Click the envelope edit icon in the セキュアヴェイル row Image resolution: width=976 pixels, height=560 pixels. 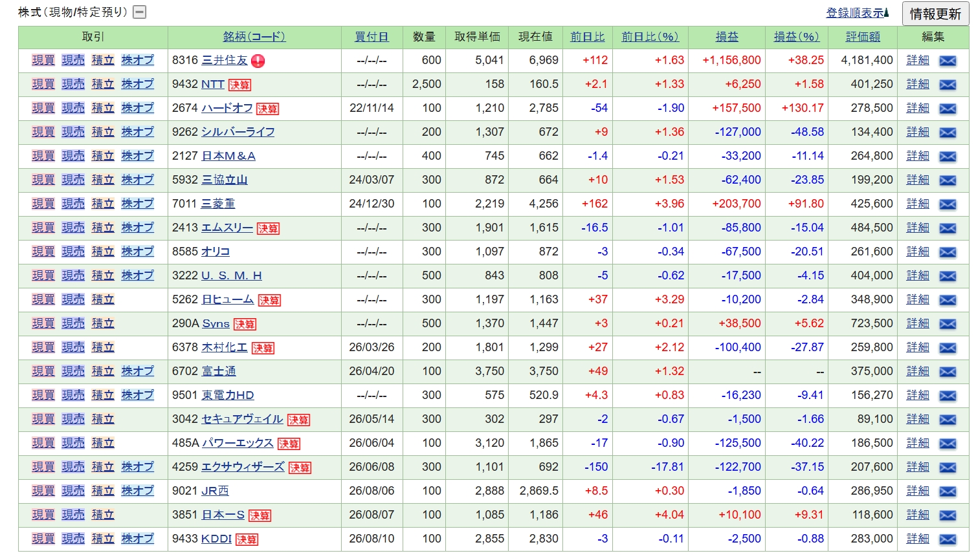click(948, 420)
